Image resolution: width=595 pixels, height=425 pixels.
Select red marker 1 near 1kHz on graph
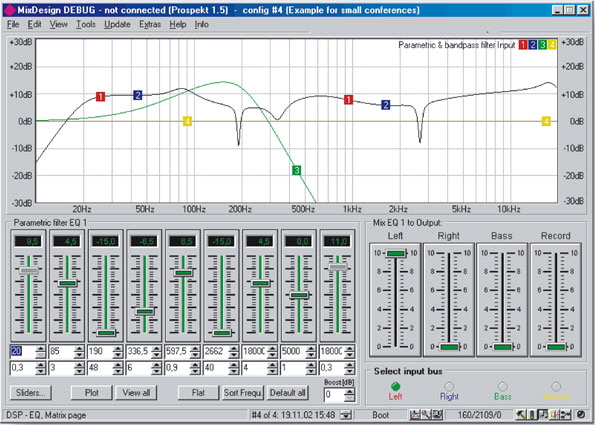[x=348, y=100]
